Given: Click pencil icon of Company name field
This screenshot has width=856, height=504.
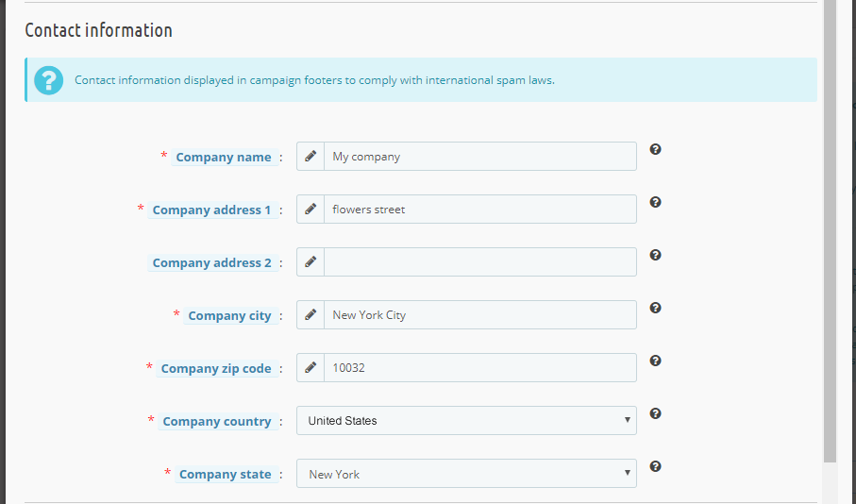Looking at the screenshot, I should tap(311, 156).
